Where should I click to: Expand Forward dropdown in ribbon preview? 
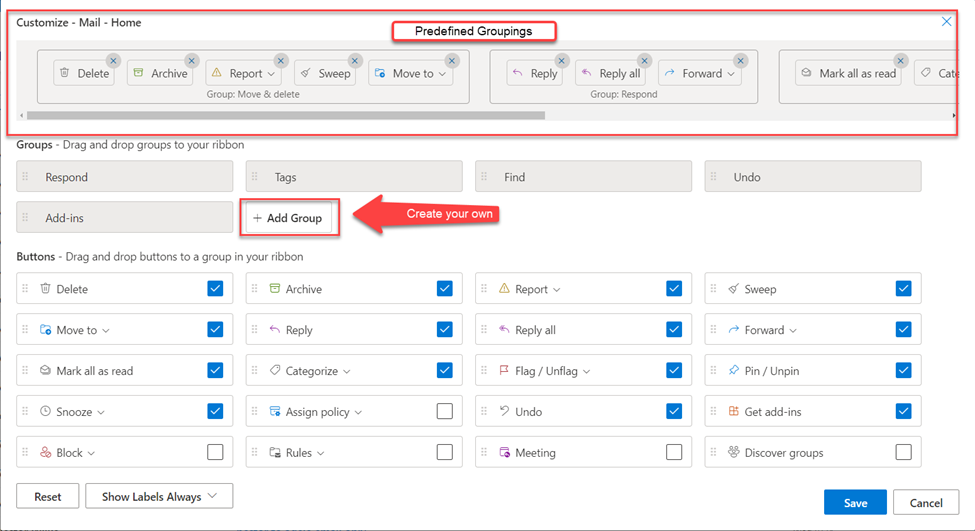coord(731,74)
